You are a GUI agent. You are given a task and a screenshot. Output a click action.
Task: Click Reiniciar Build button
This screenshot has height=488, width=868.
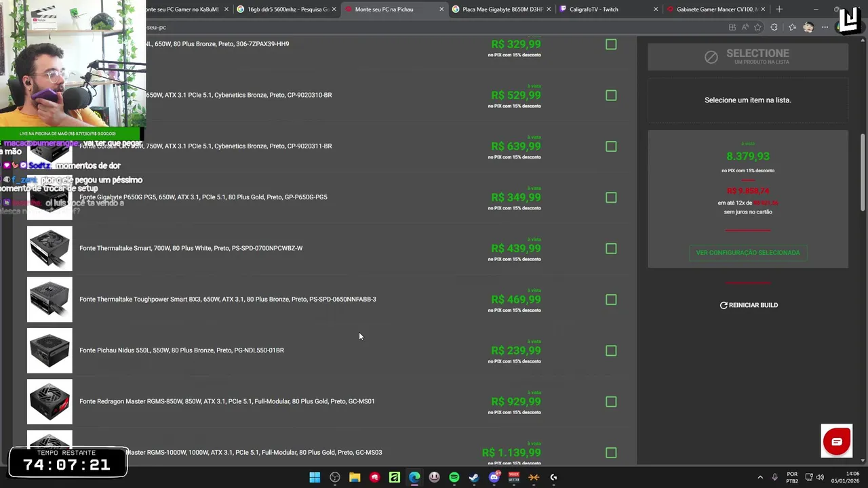[749, 305]
